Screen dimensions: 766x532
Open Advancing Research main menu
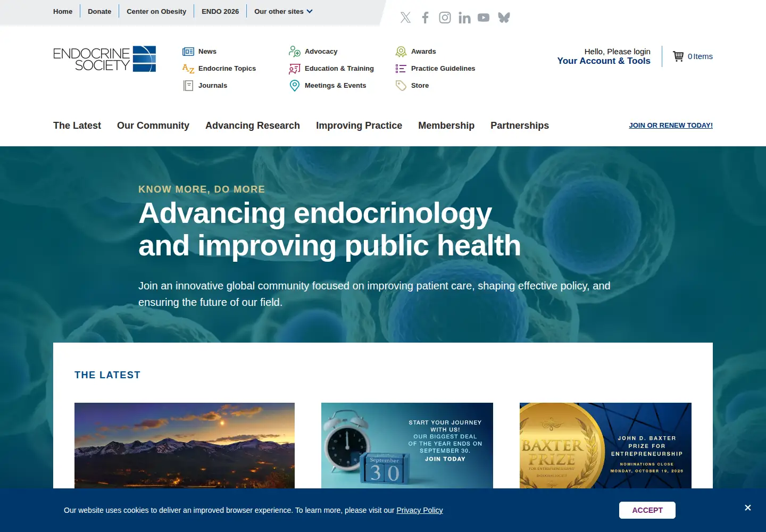[253, 126]
